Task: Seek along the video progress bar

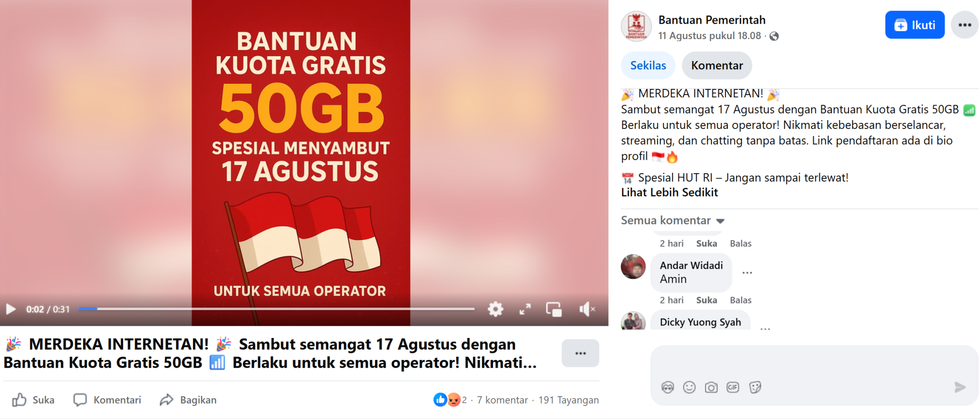Action: pos(276,309)
